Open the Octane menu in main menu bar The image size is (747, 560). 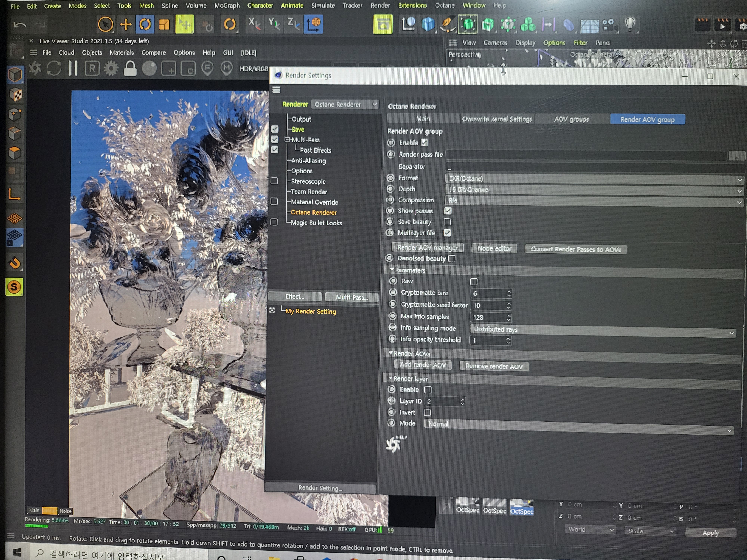pos(444,5)
